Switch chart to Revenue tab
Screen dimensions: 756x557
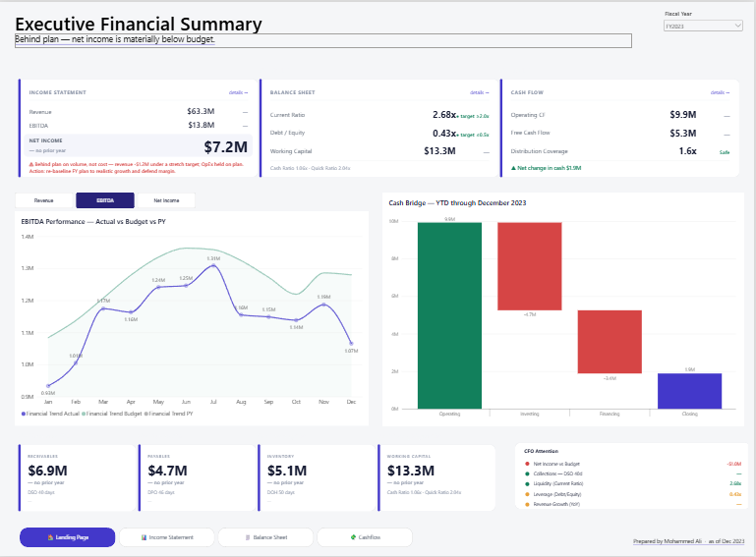click(44, 200)
